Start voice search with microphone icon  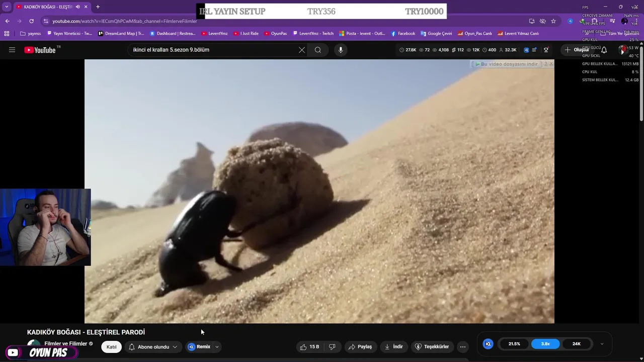[341, 50]
